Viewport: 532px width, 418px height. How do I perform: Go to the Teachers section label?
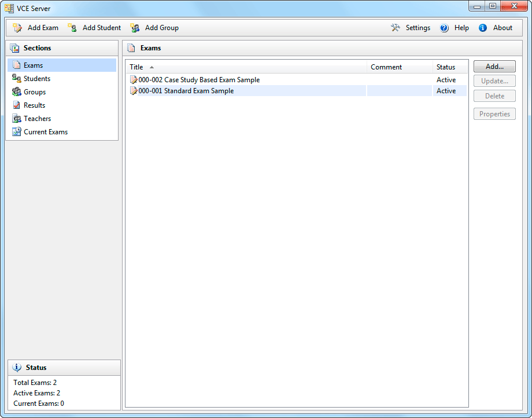(x=38, y=119)
